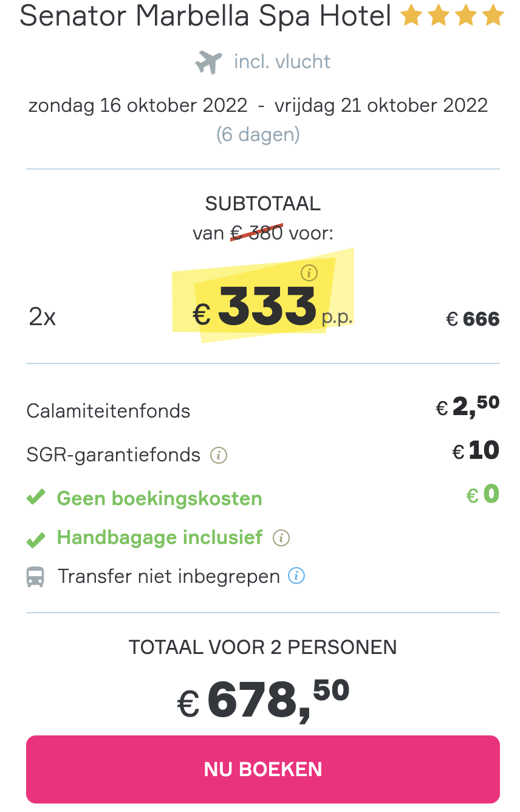Click the airplane icon beside incl. vlucht
The image size is (520, 812).
point(208,62)
